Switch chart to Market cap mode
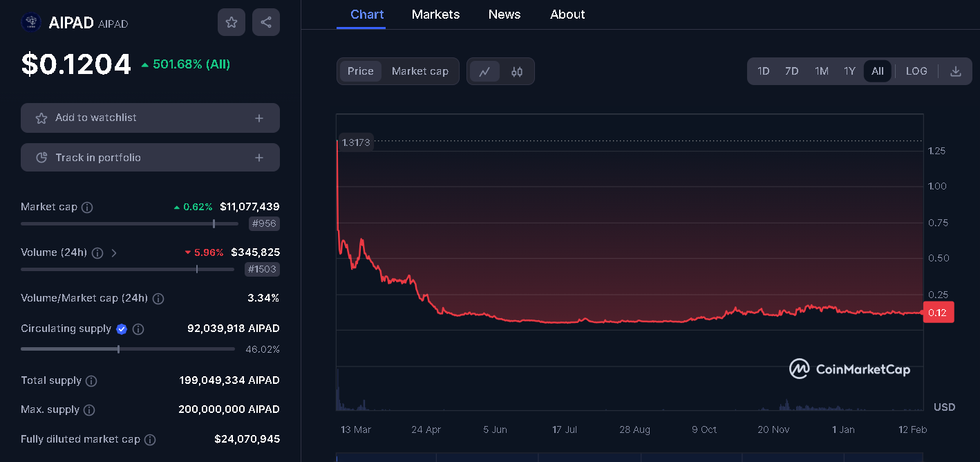 [x=420, y=71]
